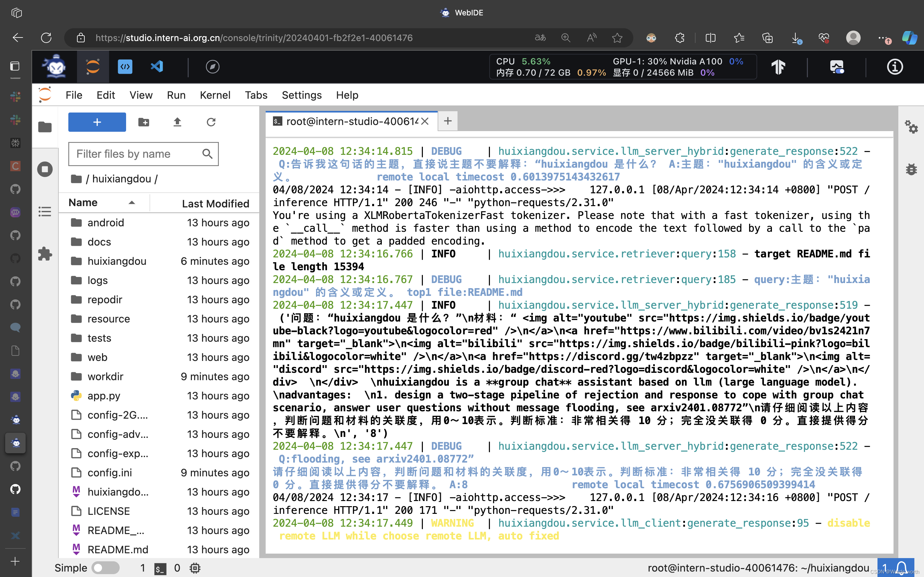The image size is (924, 577).
Task: Click the blue new launcher plus button
Action: (97, 122)
